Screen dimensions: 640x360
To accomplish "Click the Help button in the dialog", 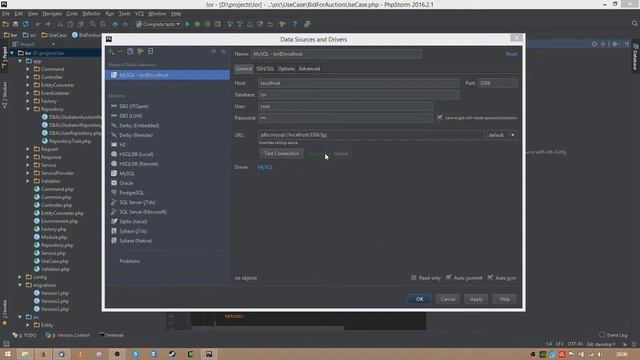I will (x=504, y=299).
